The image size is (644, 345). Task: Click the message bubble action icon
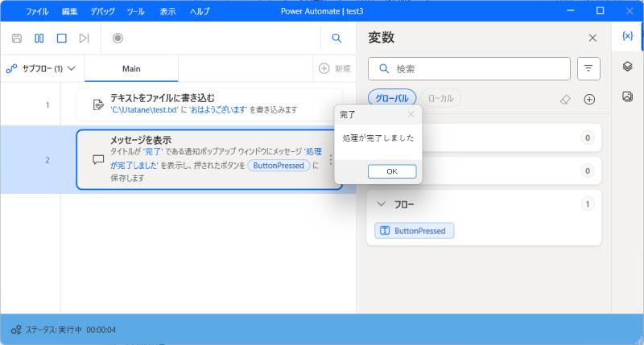click(98, 159)
